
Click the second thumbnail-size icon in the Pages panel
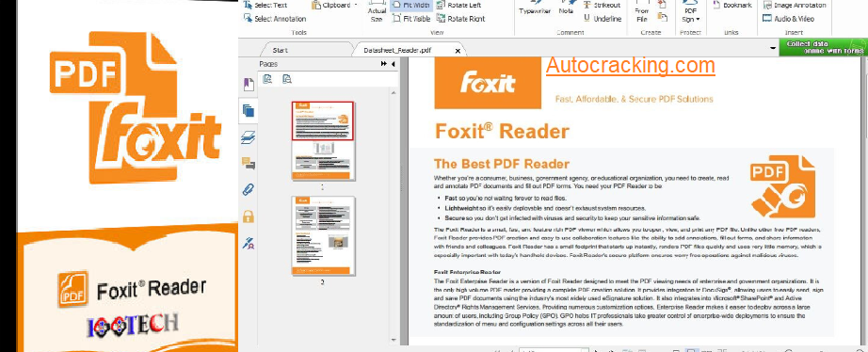coord(286,79)
